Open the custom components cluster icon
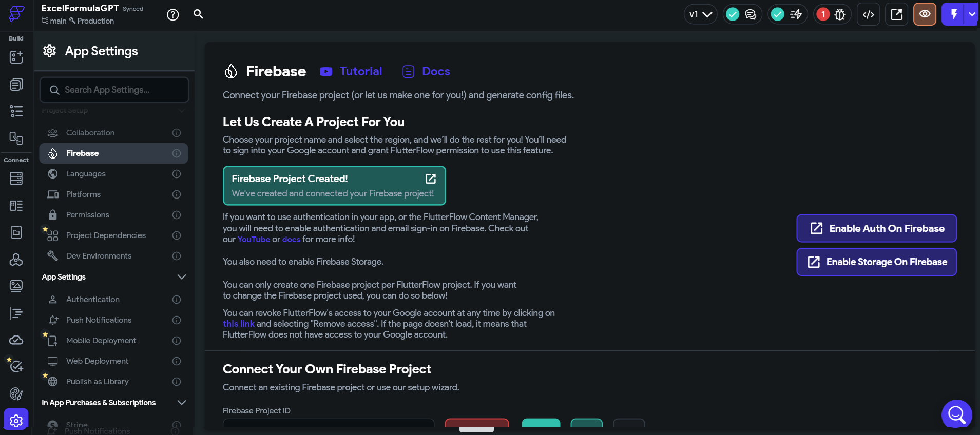 click(16, 260)
